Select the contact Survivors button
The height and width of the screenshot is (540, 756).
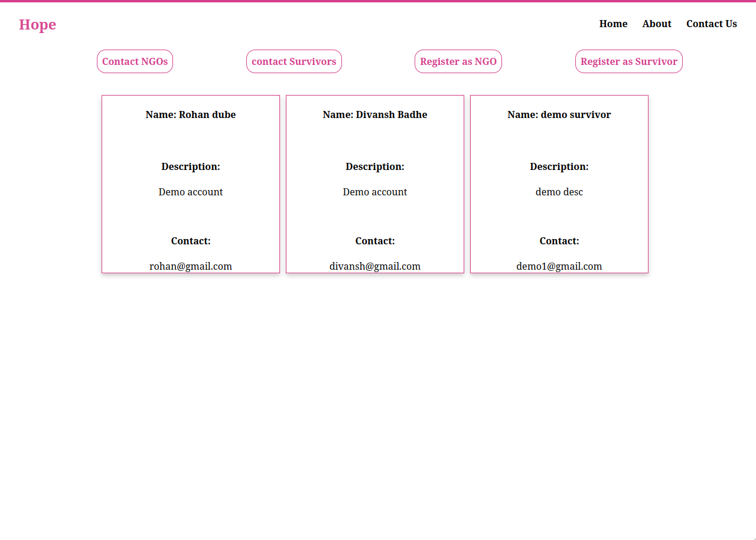coord(294,61)
